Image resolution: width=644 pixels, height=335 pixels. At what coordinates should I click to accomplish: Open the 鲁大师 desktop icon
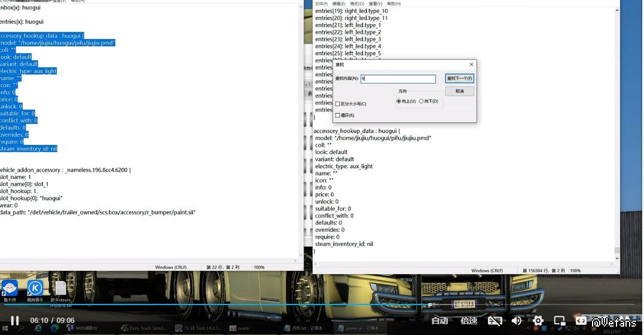click(x=10, y=289)
